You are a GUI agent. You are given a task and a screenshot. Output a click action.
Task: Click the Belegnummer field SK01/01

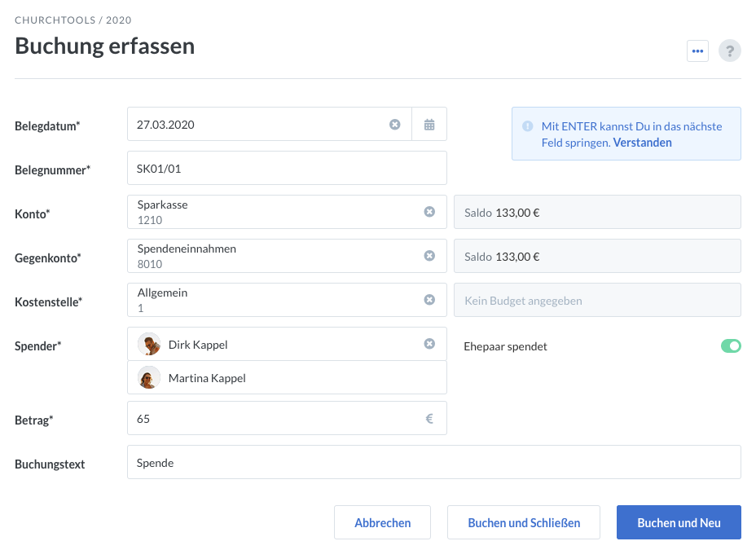point(287,168)
